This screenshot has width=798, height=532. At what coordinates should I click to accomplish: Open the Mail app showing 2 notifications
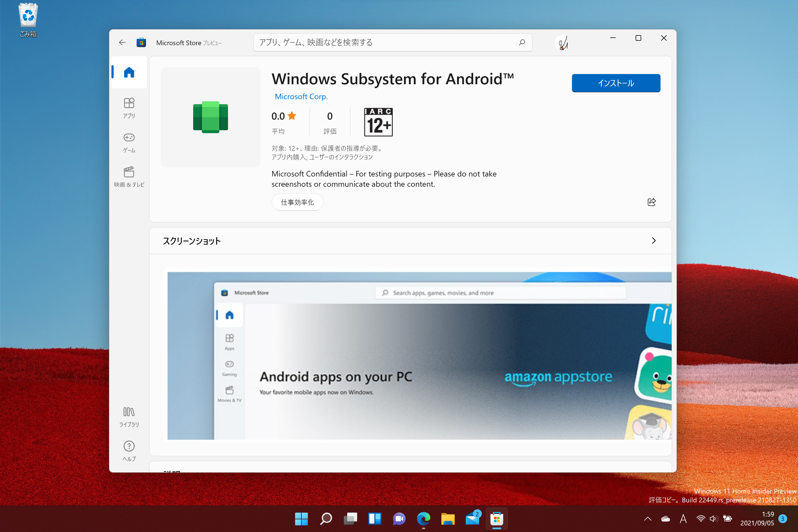point(472,519)
